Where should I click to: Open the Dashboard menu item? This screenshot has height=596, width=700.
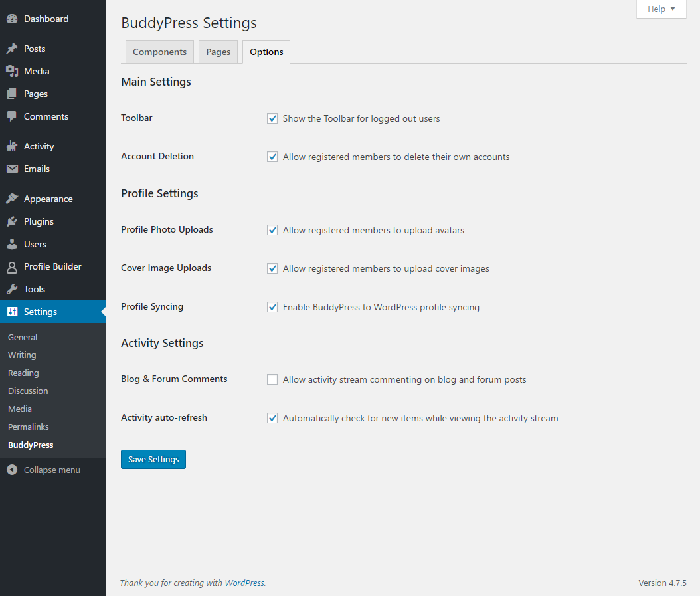click(x=53, y=19)
